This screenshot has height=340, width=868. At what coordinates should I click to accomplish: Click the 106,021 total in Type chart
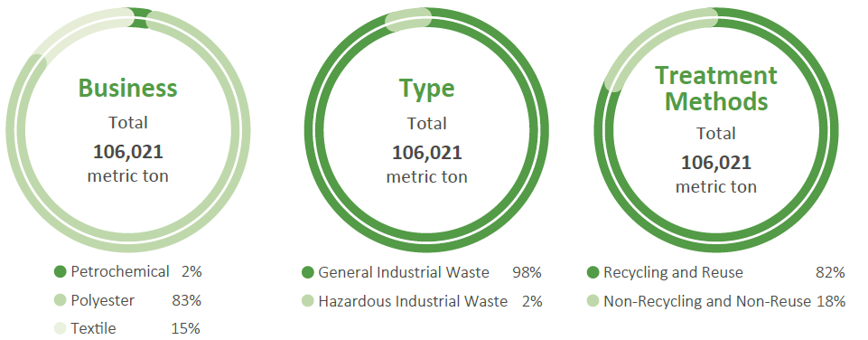point(427,152)
